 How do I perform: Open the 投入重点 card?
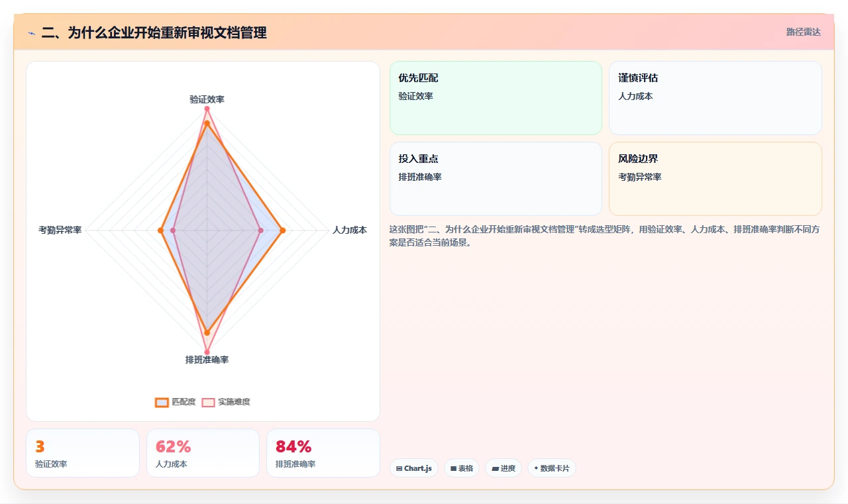click(x=496, y=179)
